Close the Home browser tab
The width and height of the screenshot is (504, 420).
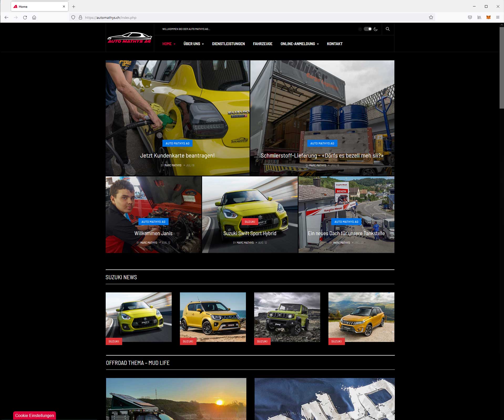tap(64, 7)
